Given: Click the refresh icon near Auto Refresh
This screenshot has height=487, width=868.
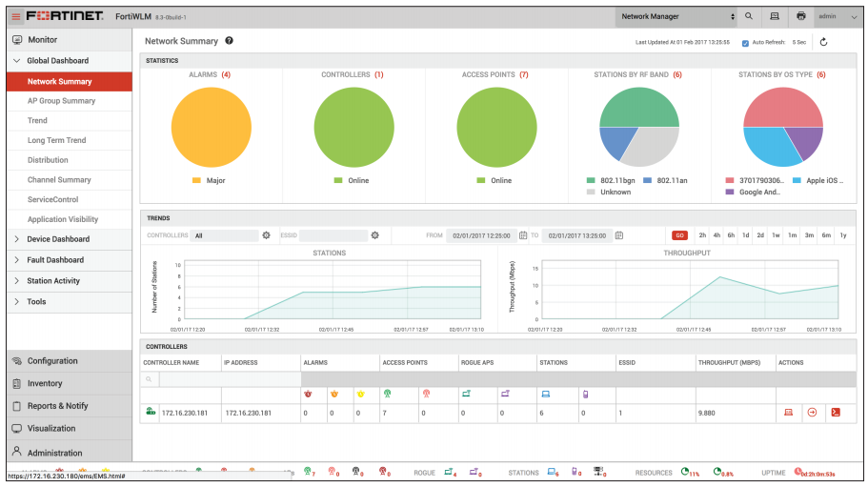Looking at the screenshot, I should pos(823,42).
